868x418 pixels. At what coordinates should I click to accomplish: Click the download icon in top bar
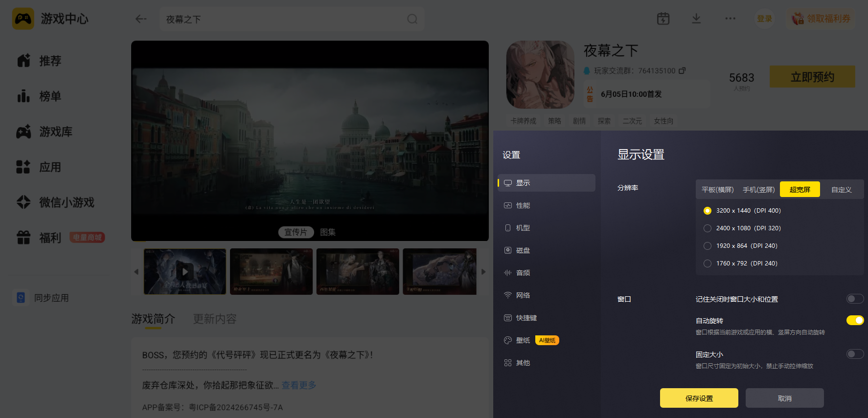pyautogui.click(x=696, y=19)
